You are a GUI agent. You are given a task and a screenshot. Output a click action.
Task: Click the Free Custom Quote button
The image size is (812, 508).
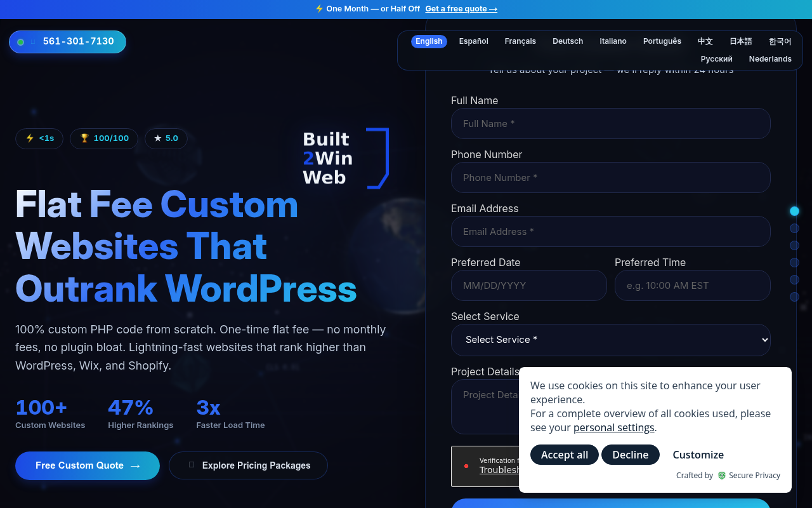tap(88, 465)
